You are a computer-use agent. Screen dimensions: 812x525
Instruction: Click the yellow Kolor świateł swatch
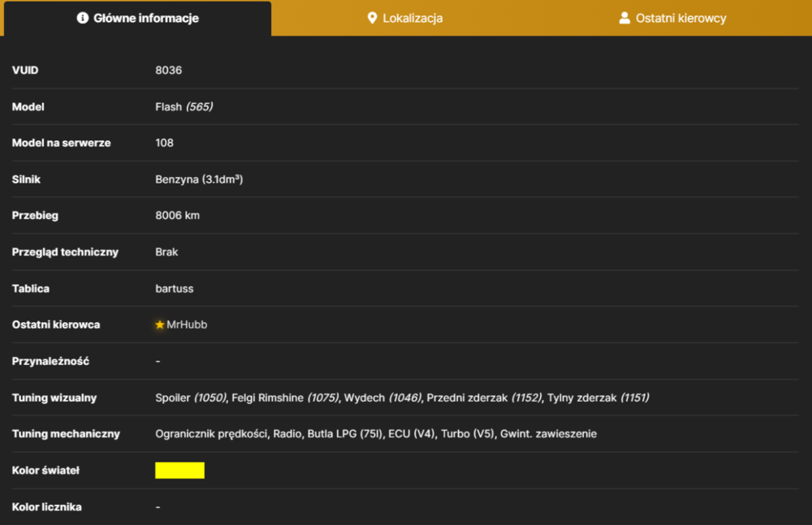(x=179, y=470)
